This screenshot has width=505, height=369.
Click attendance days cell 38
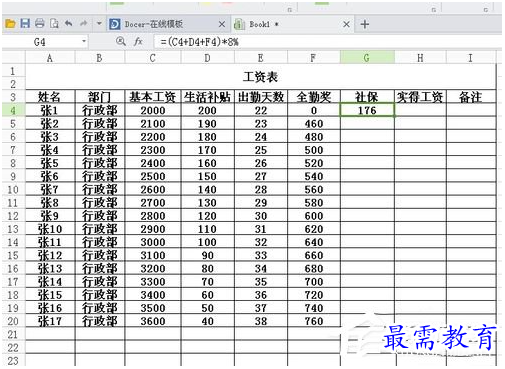pos(261,321)
